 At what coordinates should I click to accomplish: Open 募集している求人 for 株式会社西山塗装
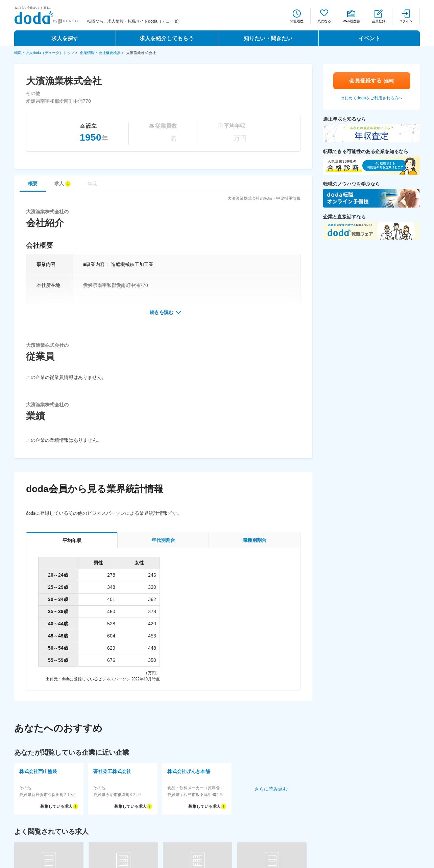[x=59, y=806]
